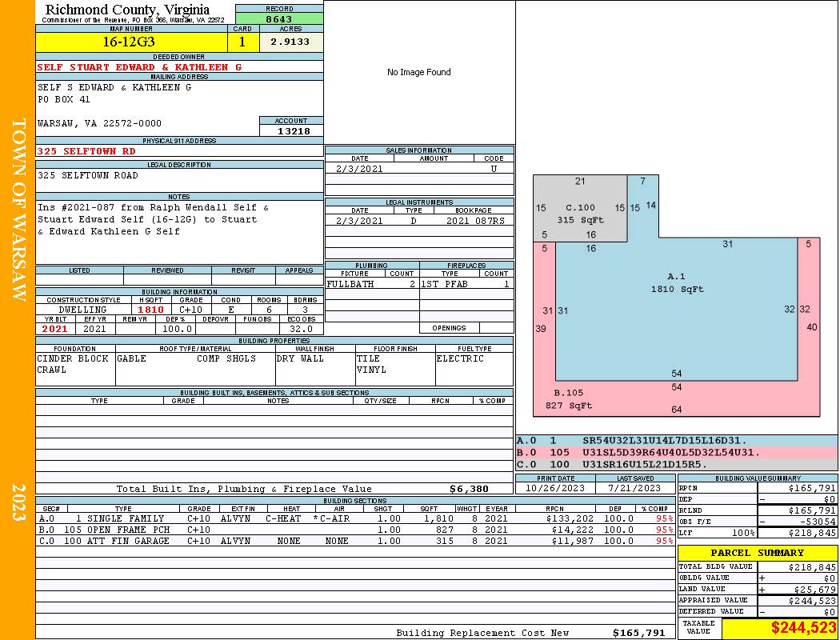Click the grade value C+10 in Building Information
The width and height of the screenshot is (840, 640).
(x=190, y=310)
